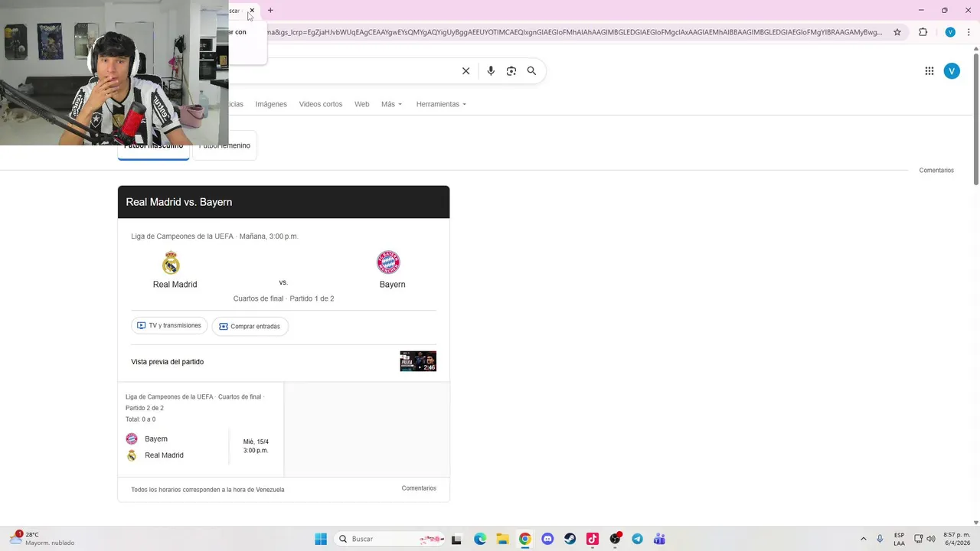
Task: Open clock and date 8:57 p. m.
Action: click(x=956, y=539)
